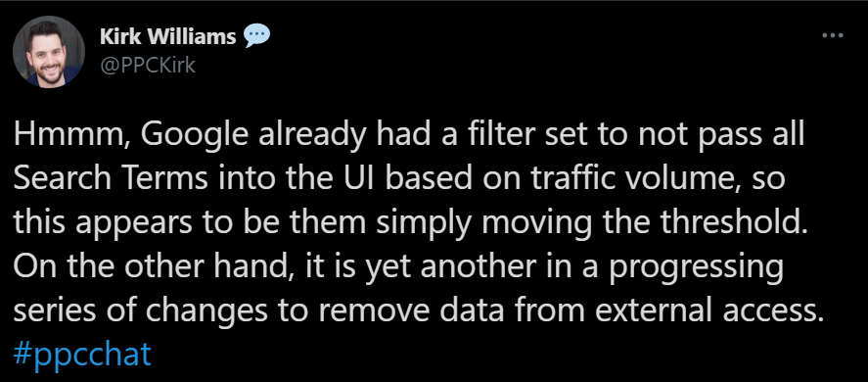This screenshot has height=382, width=868.
Task: Click the blue speech bubble badge icon
Action: tap(256, 36)
